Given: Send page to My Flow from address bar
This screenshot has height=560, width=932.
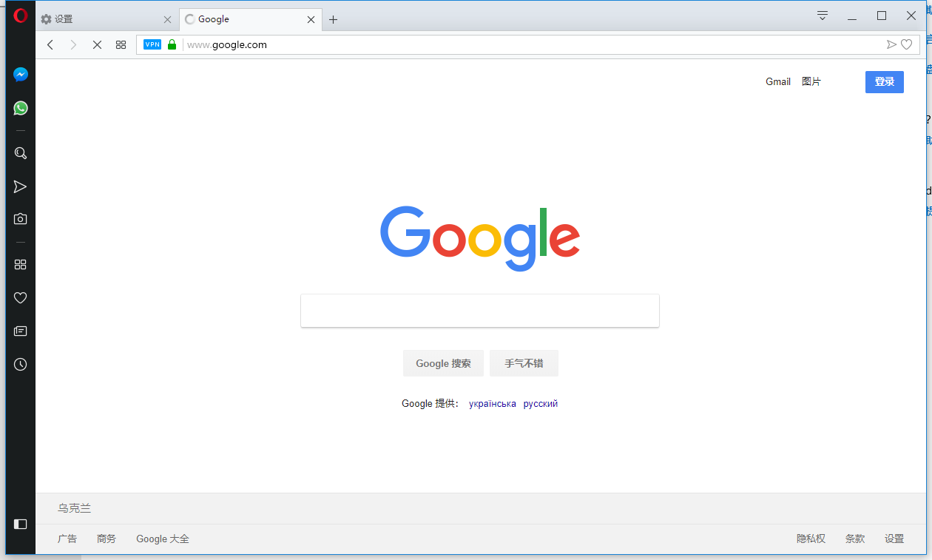Looking at the screenshot, I should click(x=891, y=44).
